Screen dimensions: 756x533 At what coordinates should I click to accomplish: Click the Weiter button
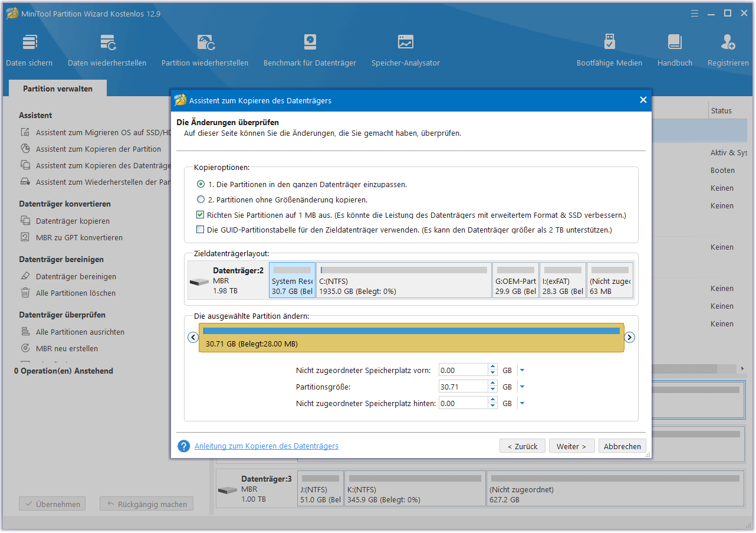click(572, 446)
